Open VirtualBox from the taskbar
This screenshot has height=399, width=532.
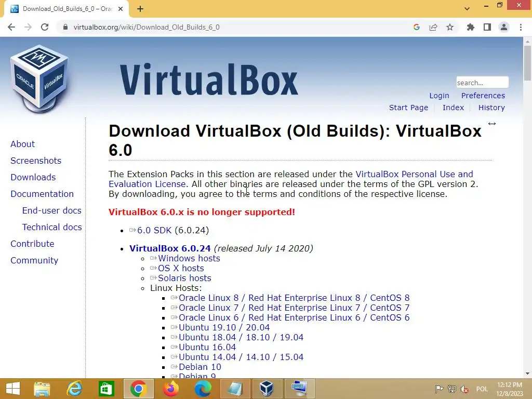tap(267, 389)
